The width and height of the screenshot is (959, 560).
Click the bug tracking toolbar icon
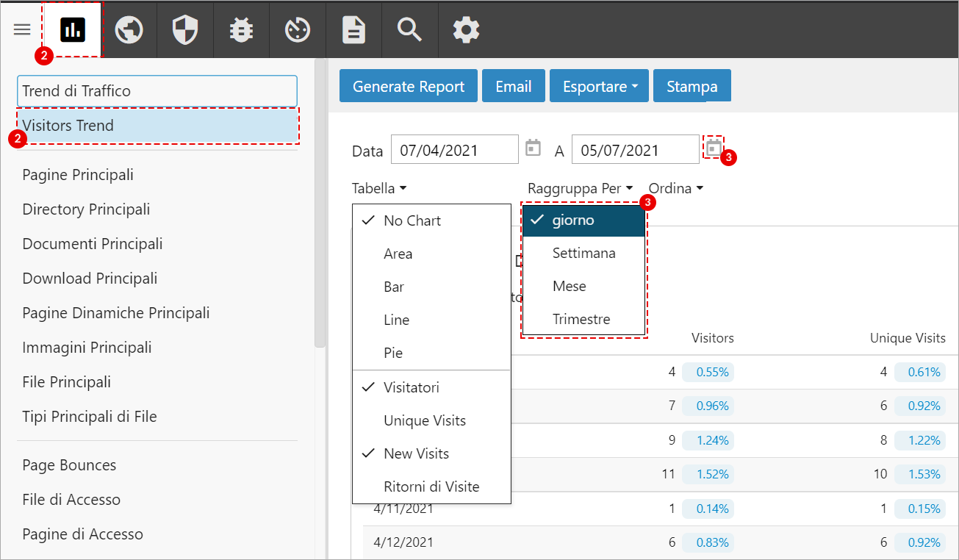[242, 29]
